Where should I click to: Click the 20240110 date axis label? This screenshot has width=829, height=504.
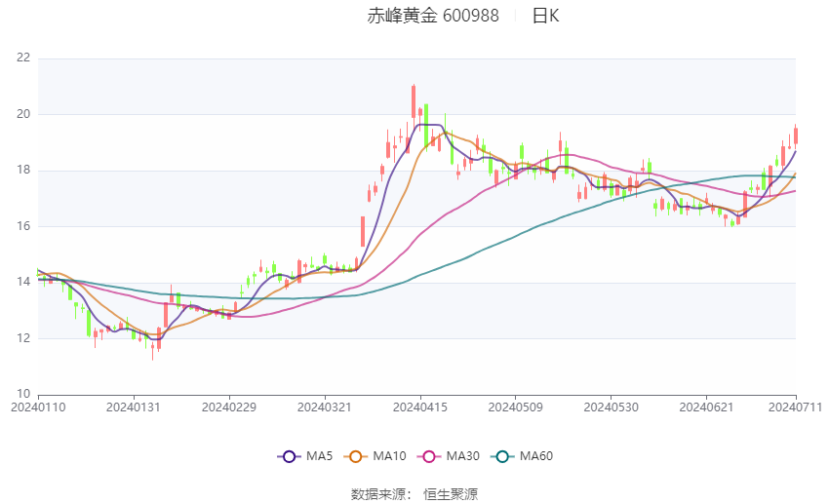pyautogui.click(x=38, y=407)
